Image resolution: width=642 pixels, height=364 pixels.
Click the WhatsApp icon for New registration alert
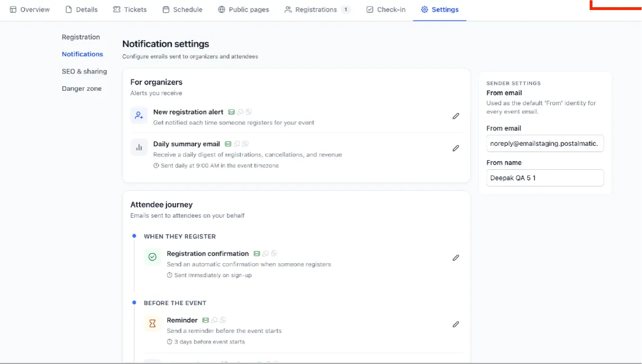248,112
